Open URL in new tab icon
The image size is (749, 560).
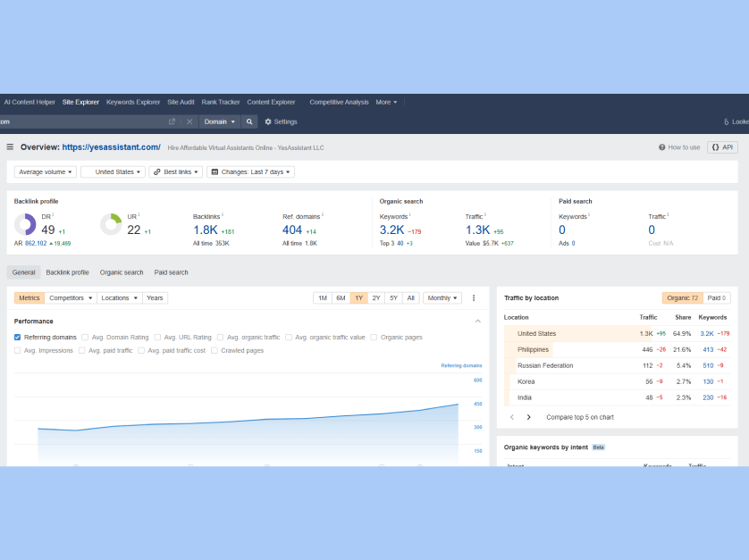pyautogui.click(x=172, y=121)
